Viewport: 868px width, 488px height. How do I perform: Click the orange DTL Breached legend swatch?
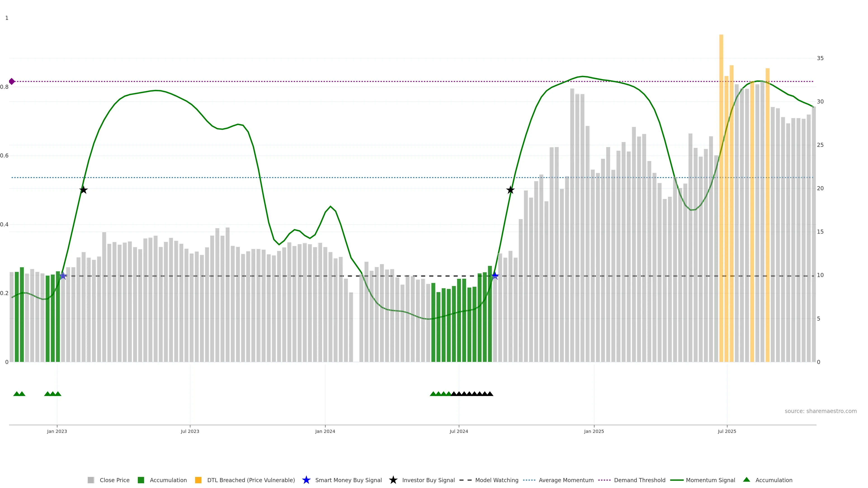(198, 480)
